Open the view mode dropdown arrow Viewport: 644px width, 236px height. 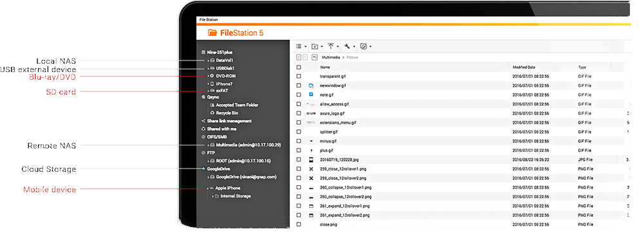pyautogui.click(x=305, y=47)
